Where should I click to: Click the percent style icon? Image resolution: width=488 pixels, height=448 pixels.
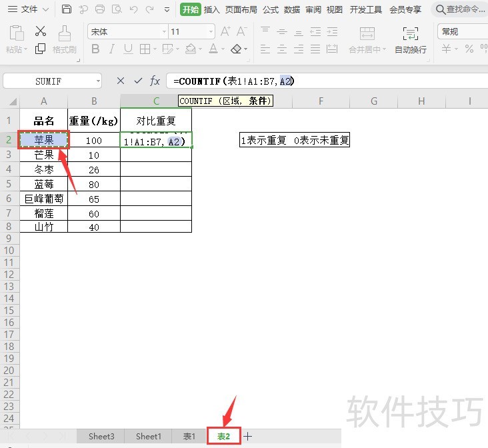(469, 49)
